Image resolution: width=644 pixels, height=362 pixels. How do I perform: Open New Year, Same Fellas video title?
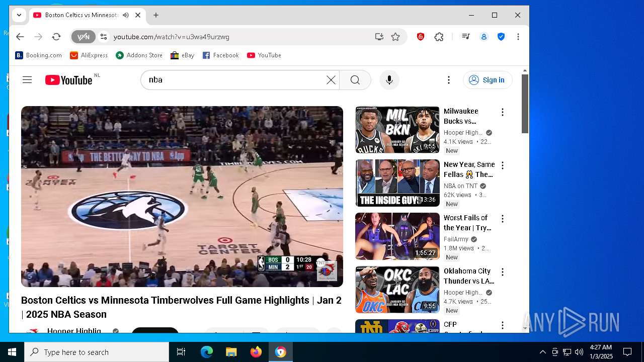tap(469, 169)
